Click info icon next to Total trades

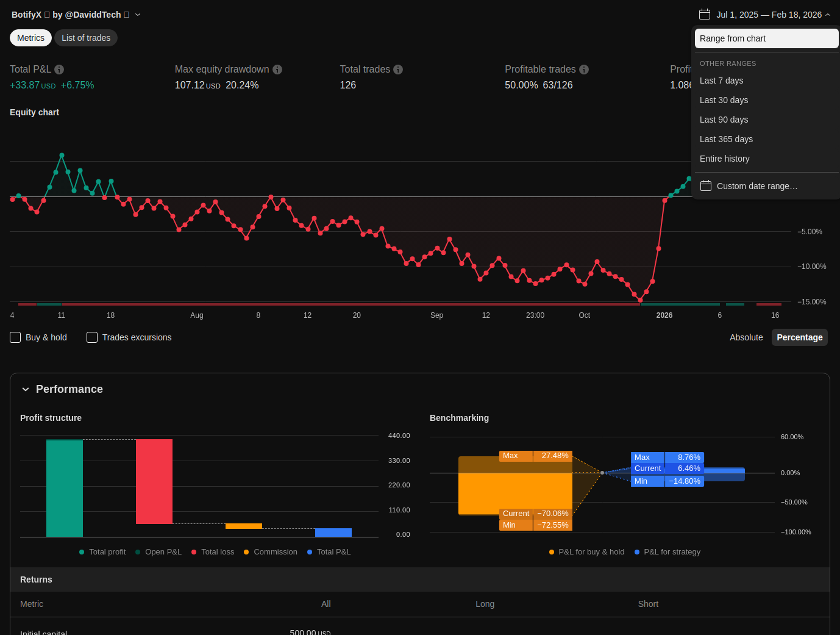pyautogui.click(x=398, y=70)
